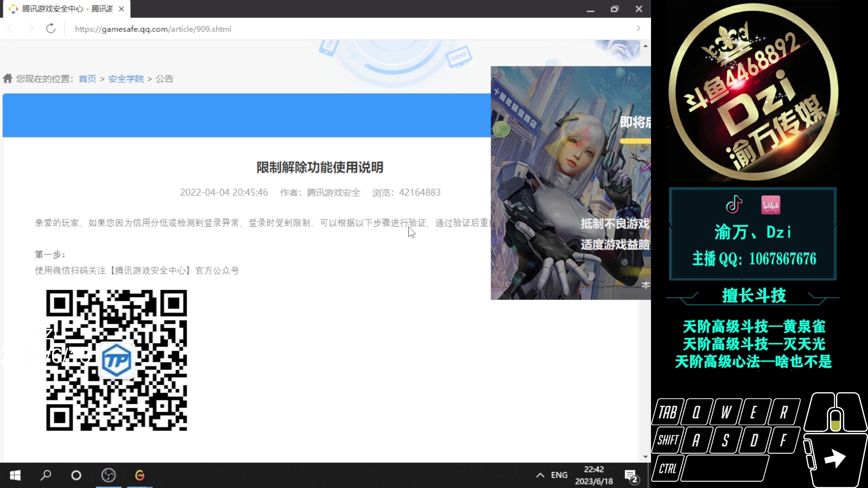This screenshot has width=868, height=488.
Task: Click the Q key in the keyboard overlay
Action: 697,412
